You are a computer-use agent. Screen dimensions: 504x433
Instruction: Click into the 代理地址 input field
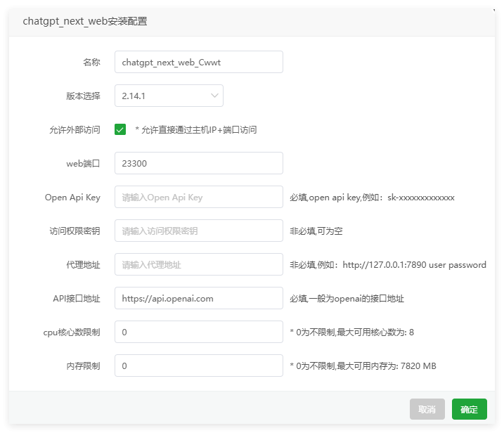click(x=198, y=264)
